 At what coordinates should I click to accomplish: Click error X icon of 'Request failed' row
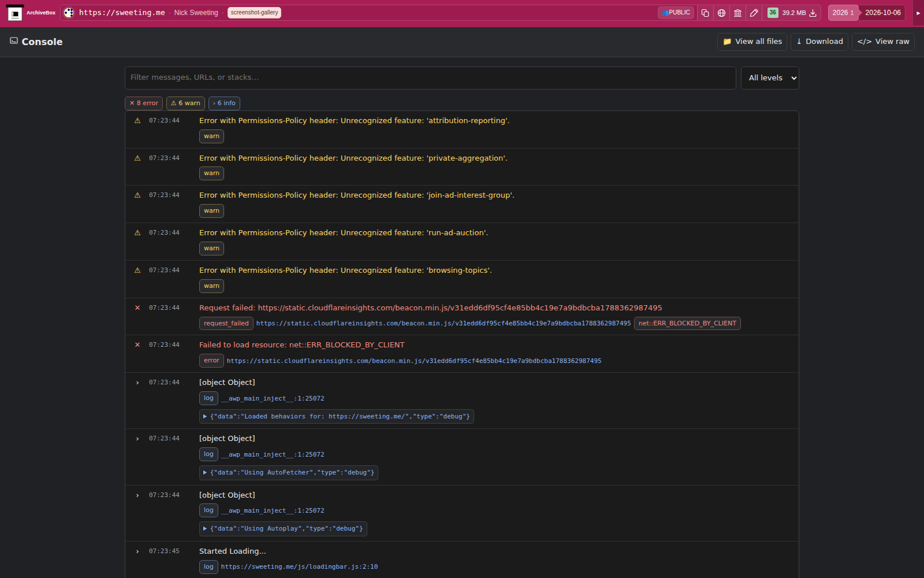click(x=137, y=308)
